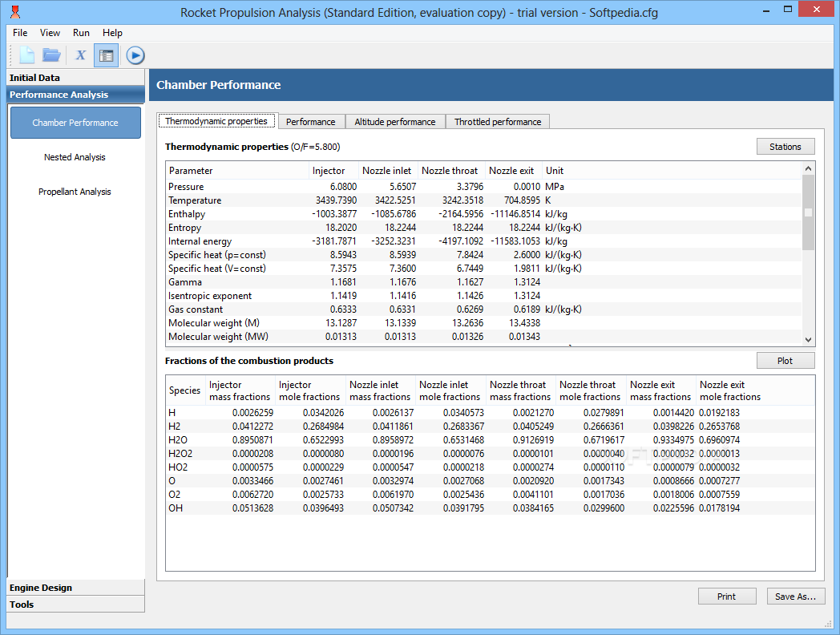Open the View menu
The image size is (840, 635).
(50, 33)
